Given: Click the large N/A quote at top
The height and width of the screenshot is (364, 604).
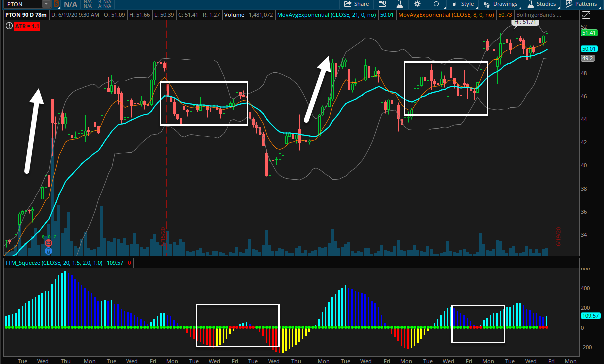Looking at the screenshot, I should [70, 4].
